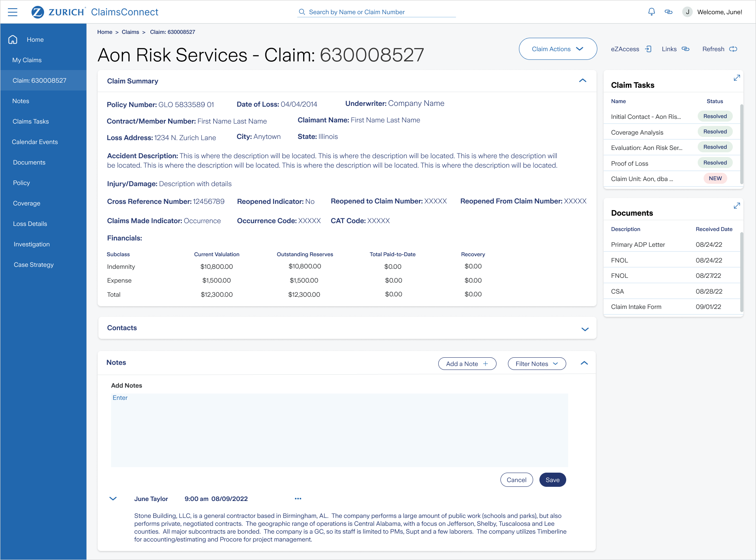Click the June user avatar icon
Image resolution: width=756 pixels, height=560 pixels.
687,12
